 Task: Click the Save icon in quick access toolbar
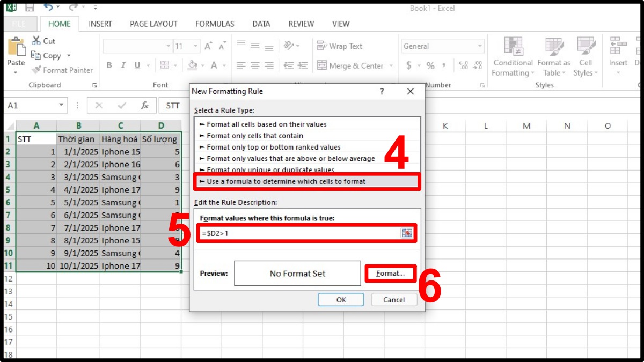point(30,8)
